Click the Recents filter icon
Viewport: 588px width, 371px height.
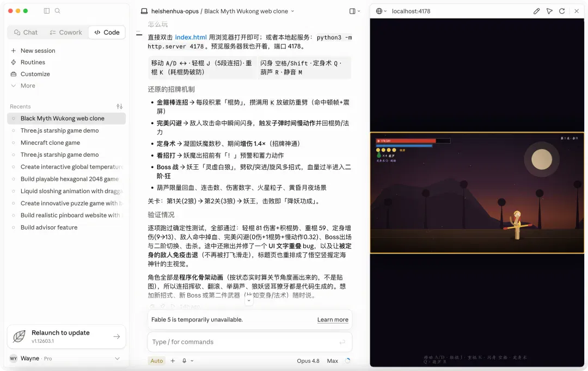coord(120,107)
